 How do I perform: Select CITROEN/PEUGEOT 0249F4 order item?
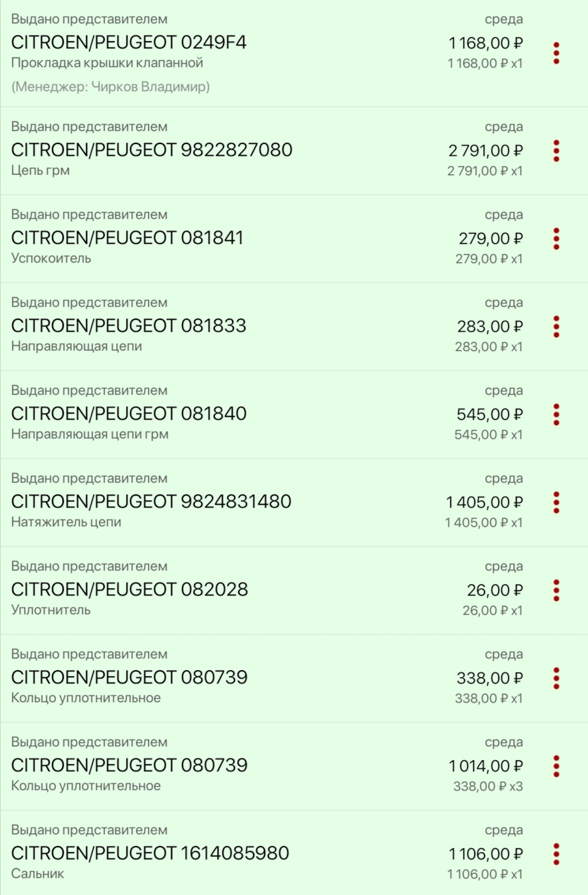tap(129, 42)
